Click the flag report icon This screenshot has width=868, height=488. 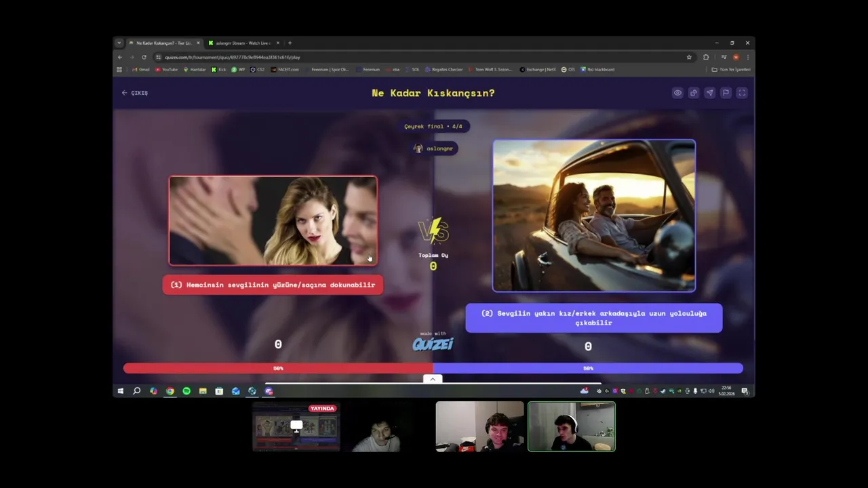tap(726, 93)
